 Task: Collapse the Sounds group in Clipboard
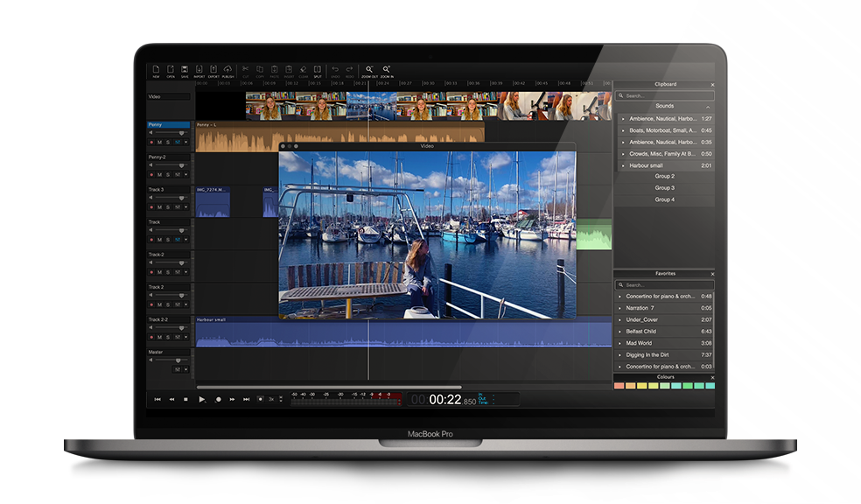point(708,107)
